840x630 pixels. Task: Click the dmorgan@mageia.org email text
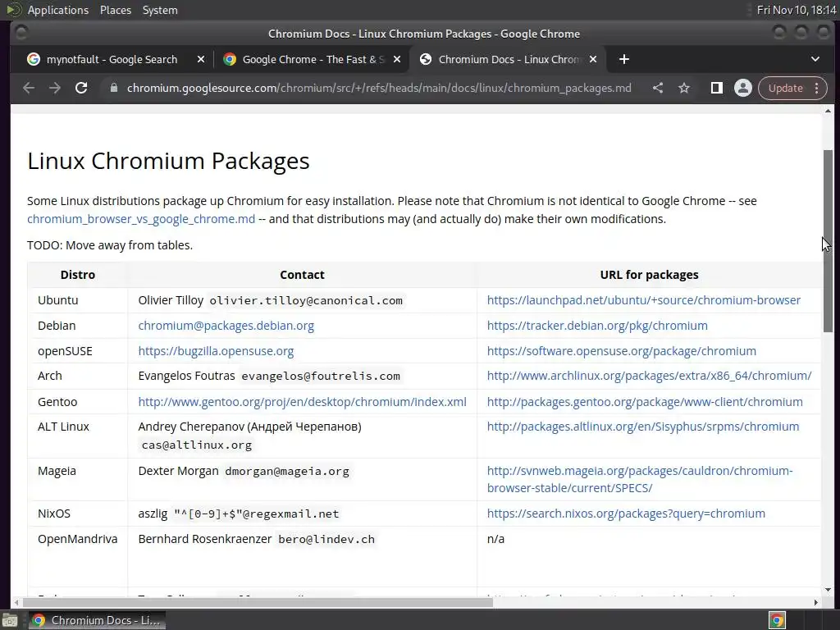(286, 472)
